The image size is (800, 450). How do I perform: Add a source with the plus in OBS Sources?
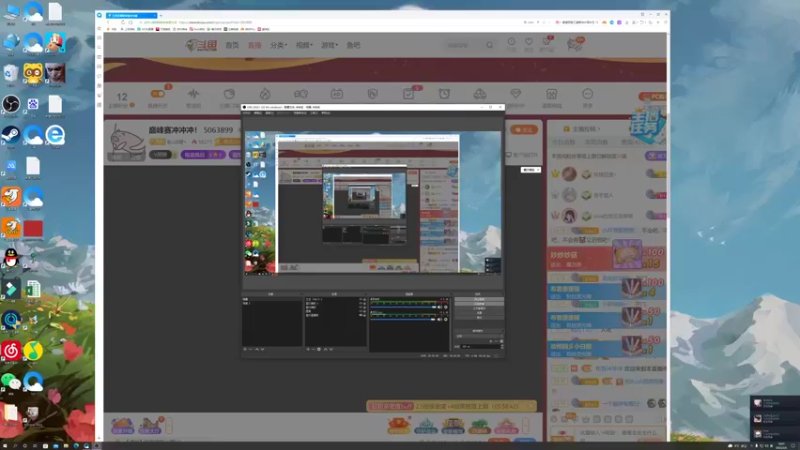click(x=308, y=349)
